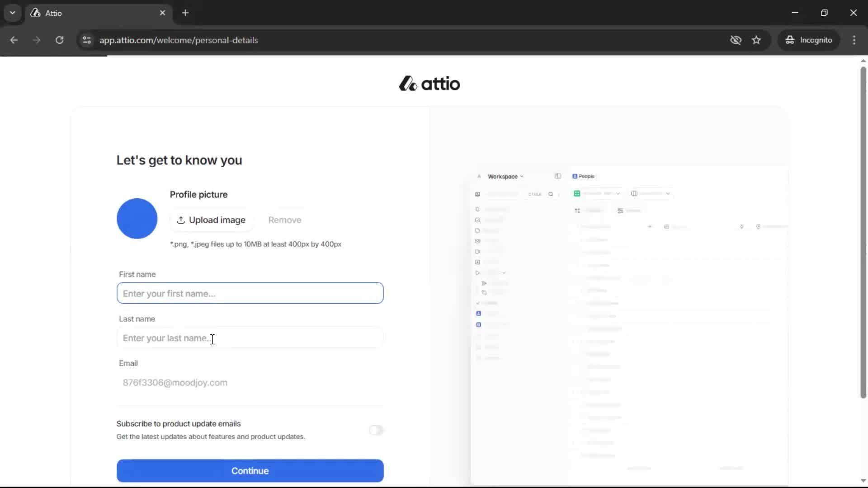The image size is (868, 488).
Task: Click the sort icon in the People table preview
Action: point(577,211)
